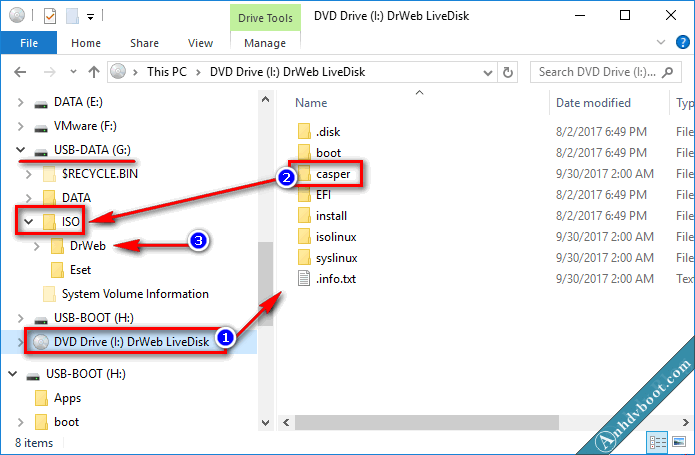The height and width of the screenshot is (455, 695).
Task: Select the syslinux folder icon
Action: 304,257
